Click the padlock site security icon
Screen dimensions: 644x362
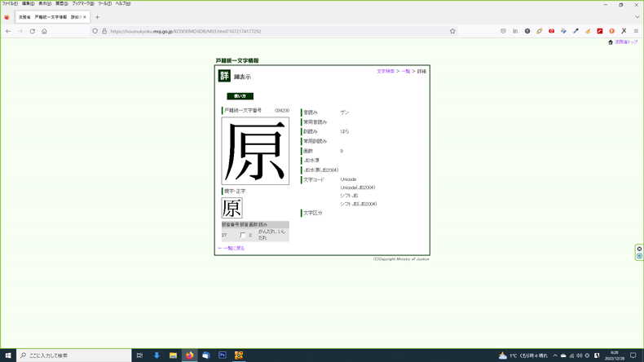104,31
